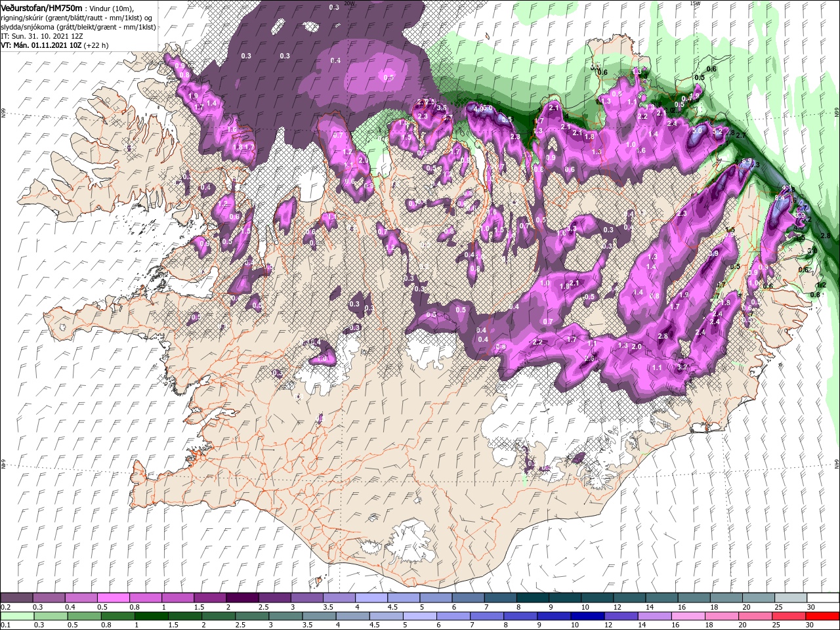Click the '30' label on the snow scale
The image size is (840, 630).
coord(811,607)
